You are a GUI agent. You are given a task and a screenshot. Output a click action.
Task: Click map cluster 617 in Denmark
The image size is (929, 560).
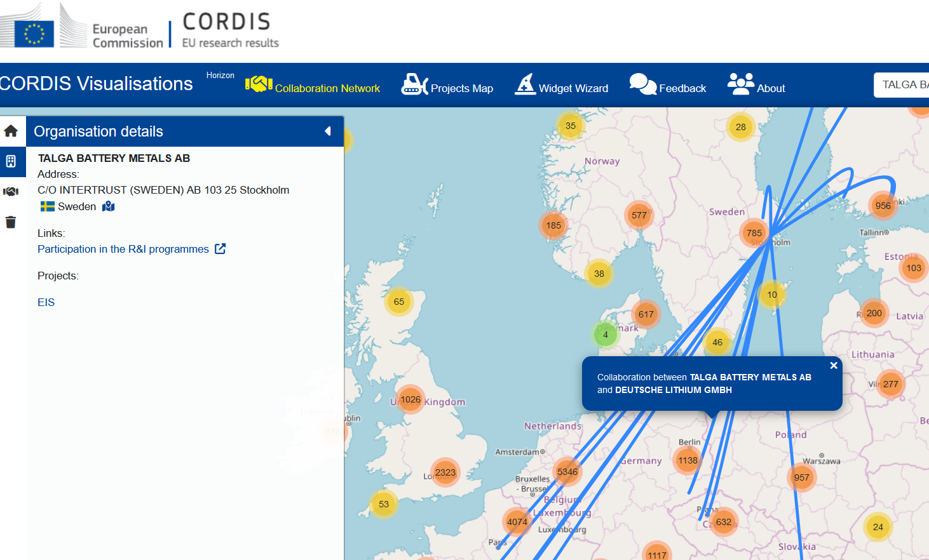(646, 314)
